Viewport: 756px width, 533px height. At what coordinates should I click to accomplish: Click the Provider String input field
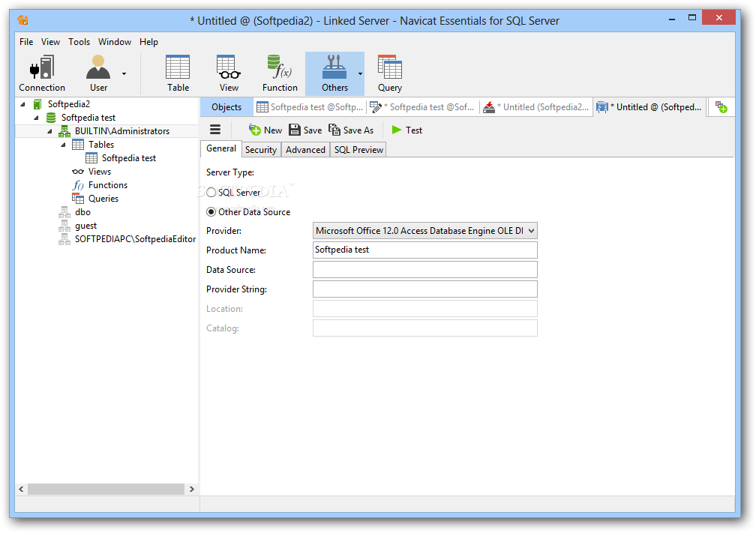point(424,289)
